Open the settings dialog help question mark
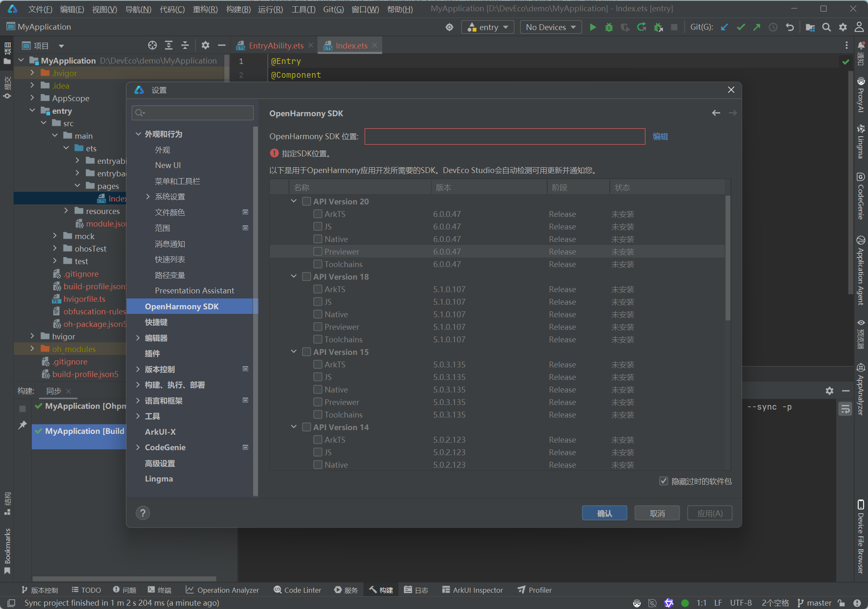Viewport: 868px width, 609px height. pos(143,513)
